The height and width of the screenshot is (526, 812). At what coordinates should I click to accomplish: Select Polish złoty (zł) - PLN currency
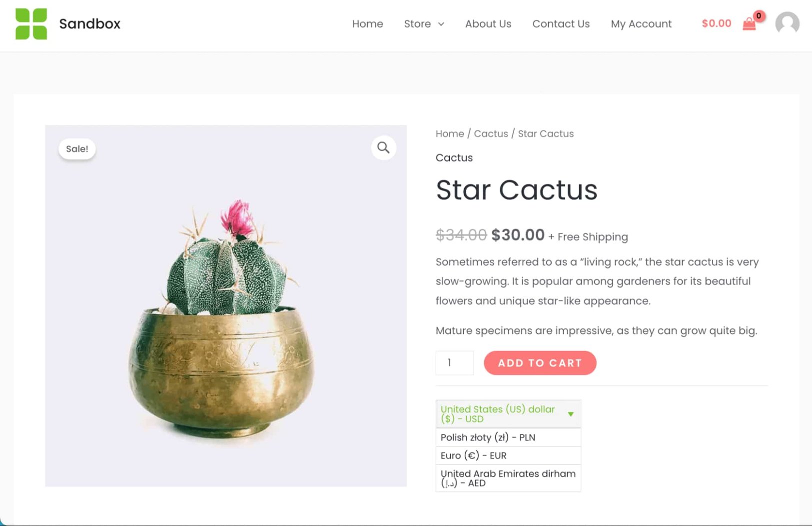[487, 437]
